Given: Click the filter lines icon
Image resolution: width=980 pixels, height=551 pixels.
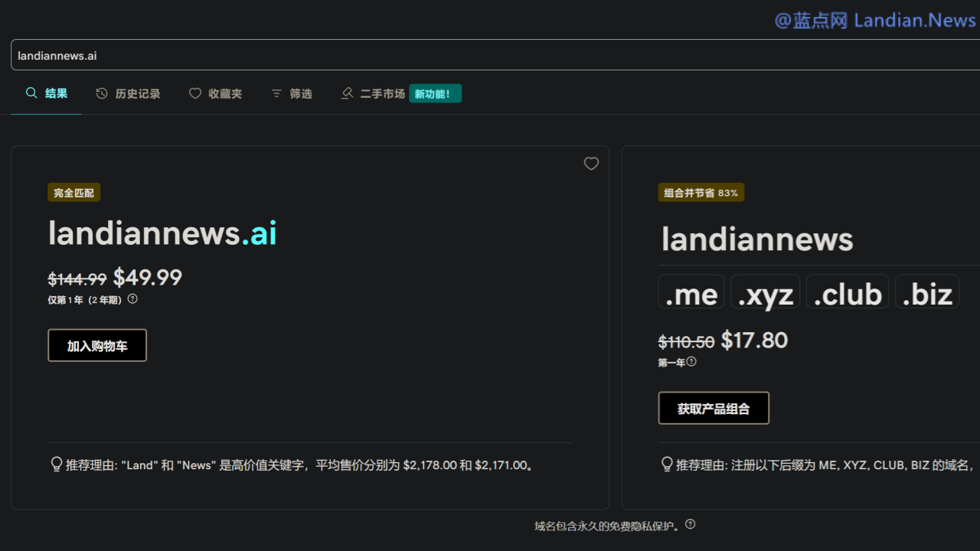Looking at the screenshot, I should coord(276,93).
